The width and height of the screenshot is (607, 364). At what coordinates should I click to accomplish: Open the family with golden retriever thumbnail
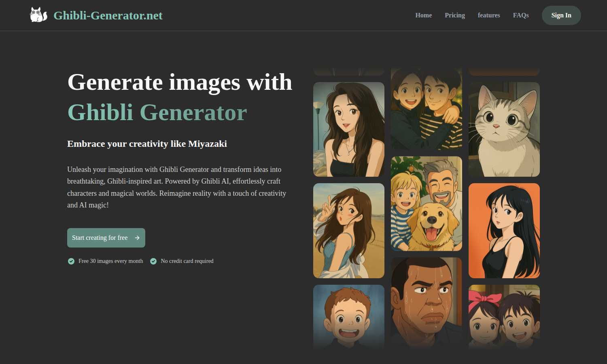[427, 204]
